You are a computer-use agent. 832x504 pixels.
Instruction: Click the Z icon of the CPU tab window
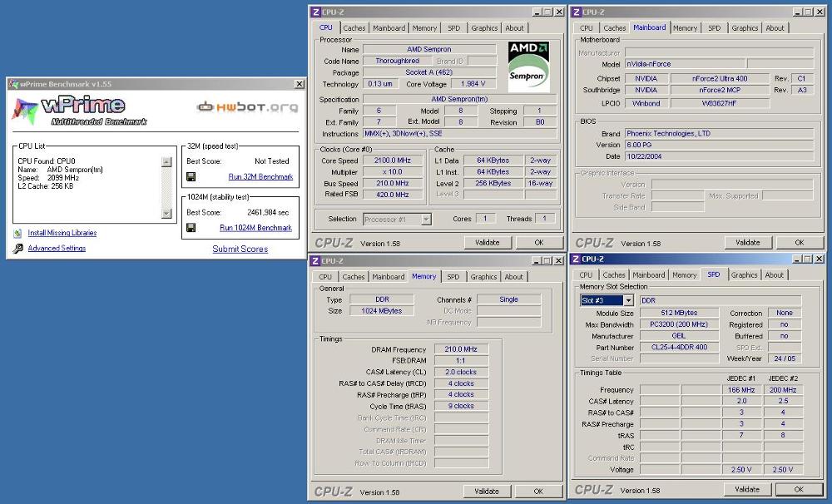315,12
